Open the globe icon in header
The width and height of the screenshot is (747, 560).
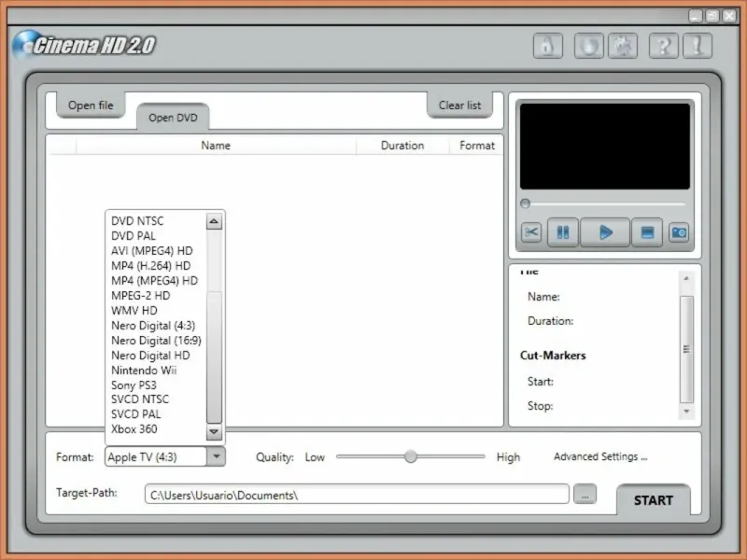[x=588, y=46]
